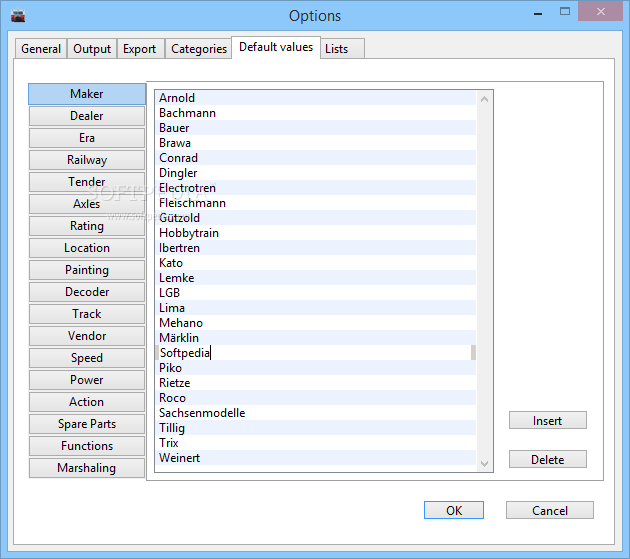Viewport: 630px width, 559px height.
Task: Click the Default values tab
Action: click(x=276, y=47)
